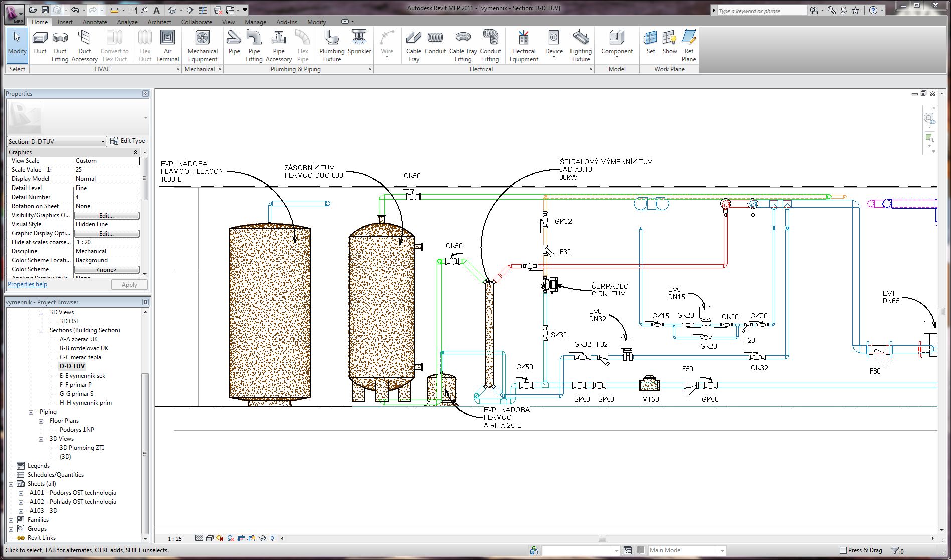Image resolution: width=951 pixels, height=560 pixels.
Task: Expand the Families node in Project Browser
Action: (11, 520)
